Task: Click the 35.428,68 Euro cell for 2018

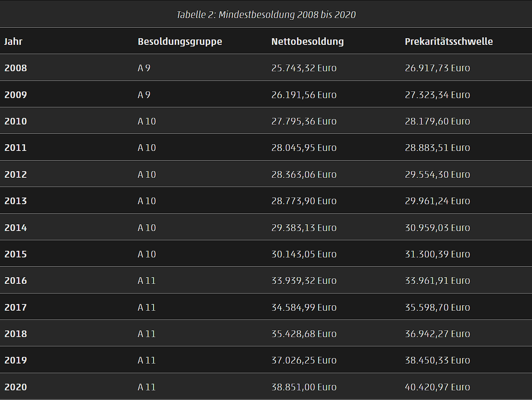Action: point(304,334)
